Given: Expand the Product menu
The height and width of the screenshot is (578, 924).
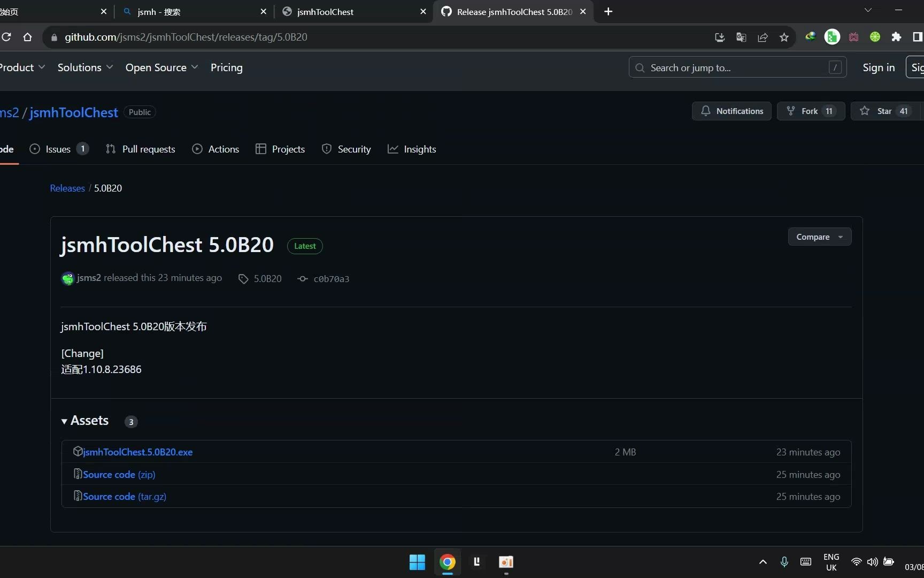Looking at the screenshot, I should [x=22, y=67].
